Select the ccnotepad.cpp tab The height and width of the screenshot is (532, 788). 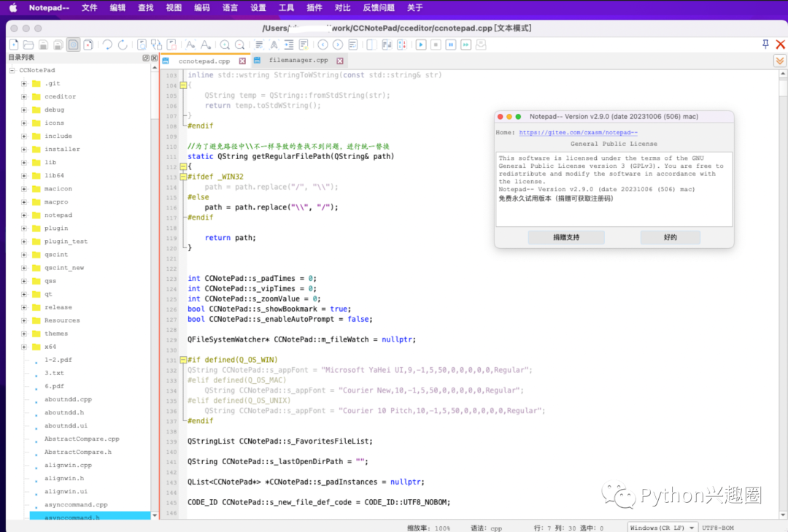[204, 61]
